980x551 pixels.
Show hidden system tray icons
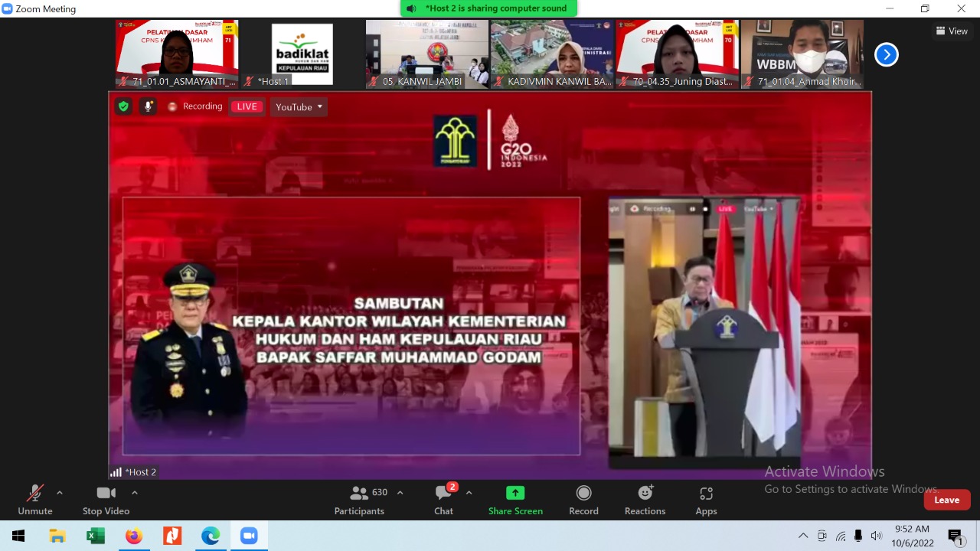coord(802,536)
